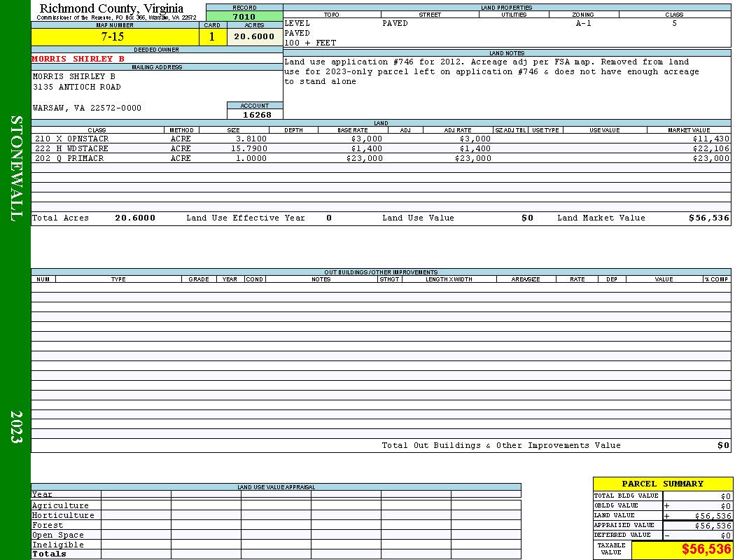Click Land Use Value $0
Screen dimensions: 735x560
(x=527, y=218)
